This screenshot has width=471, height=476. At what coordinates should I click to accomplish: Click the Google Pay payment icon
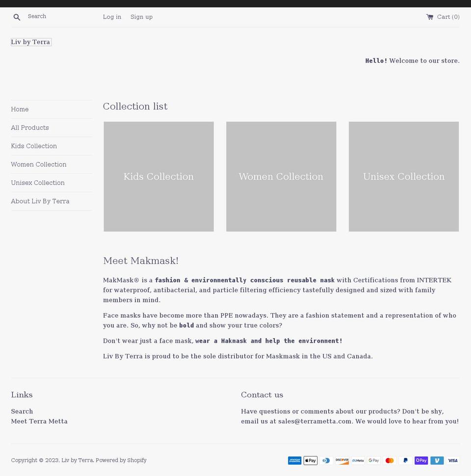coord(373,460)
